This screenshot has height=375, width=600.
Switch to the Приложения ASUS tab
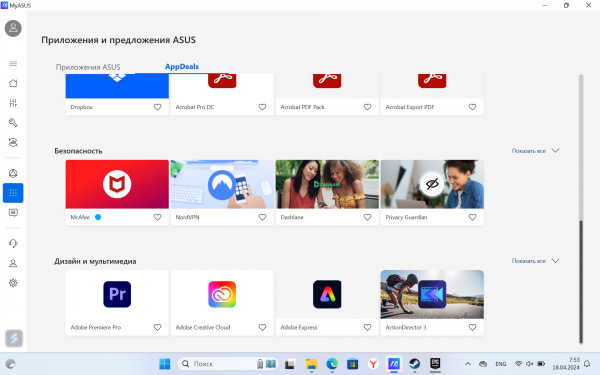(88, 67)
